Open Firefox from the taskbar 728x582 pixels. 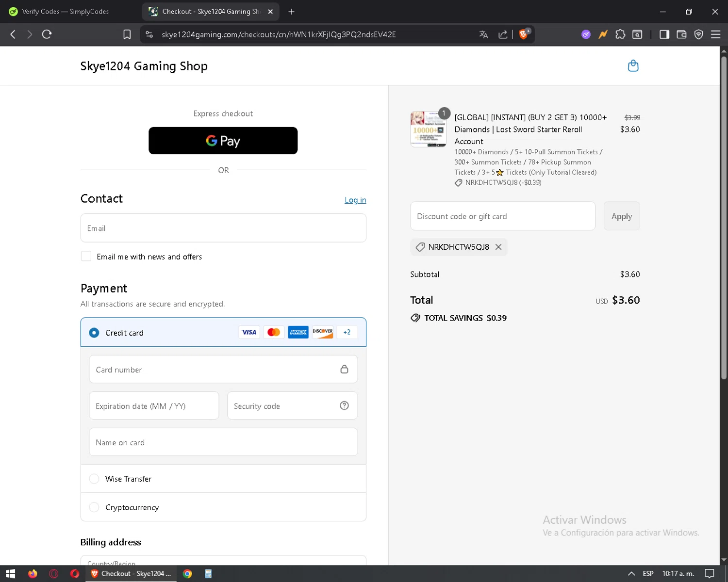click(33, 574)
